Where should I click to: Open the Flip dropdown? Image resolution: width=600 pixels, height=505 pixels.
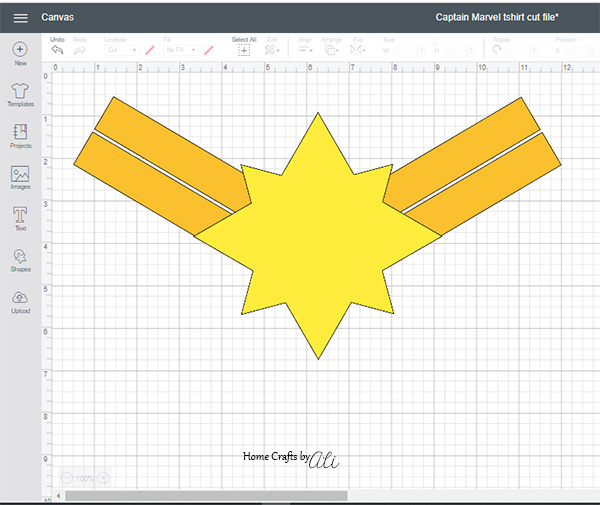tap(358, 50)
